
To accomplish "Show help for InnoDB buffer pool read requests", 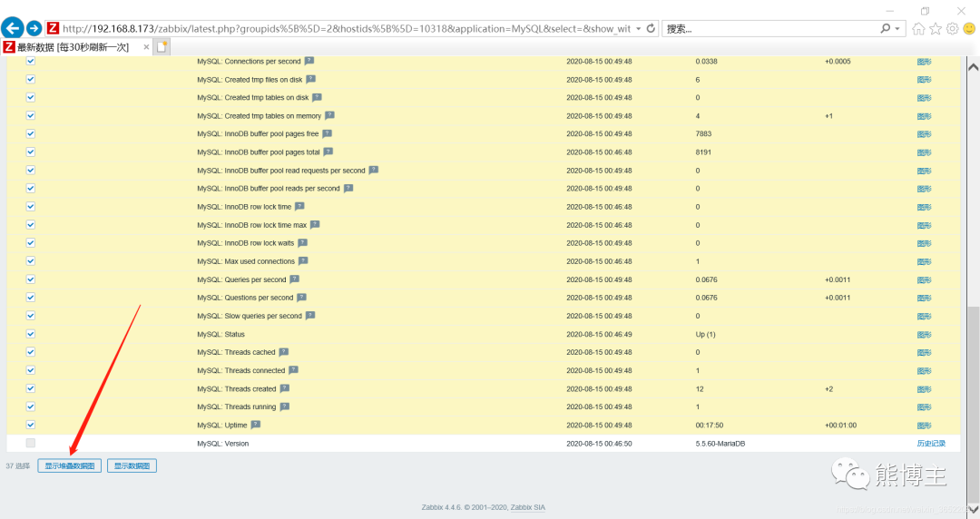I will [x=374, y=170].
